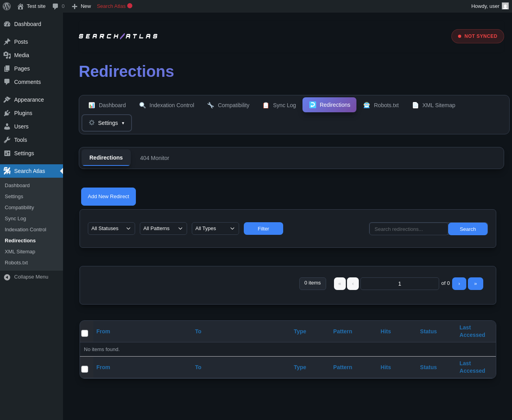Viewport: 512px width, 420px height.
Task: Open the All Patterns dropdown
Action: (163, 229)
